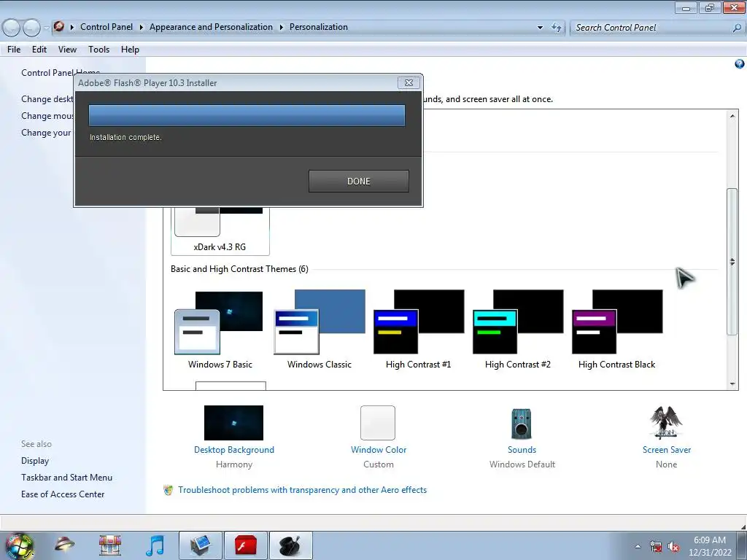Click Control Panel in the breadcrumb
Viewport: 747px width, 560px height.
click(107, 27)
